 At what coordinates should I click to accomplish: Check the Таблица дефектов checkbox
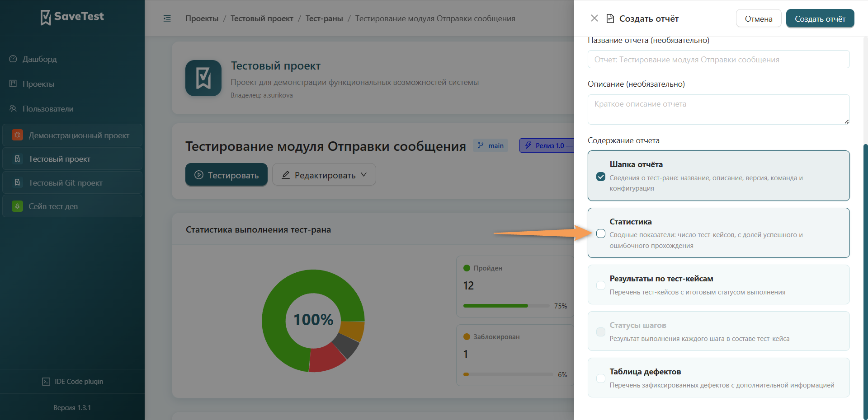point(601,378)
